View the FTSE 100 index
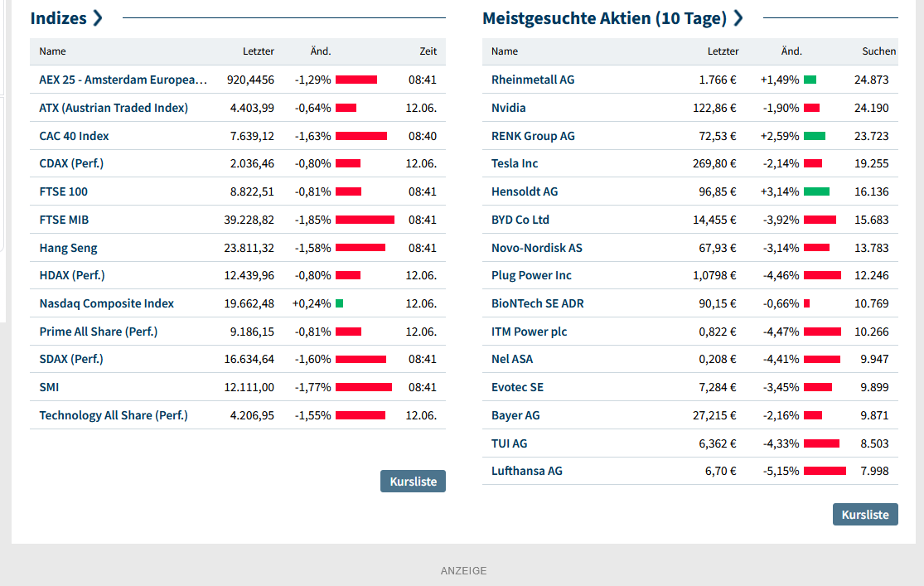 click(64, 191)
